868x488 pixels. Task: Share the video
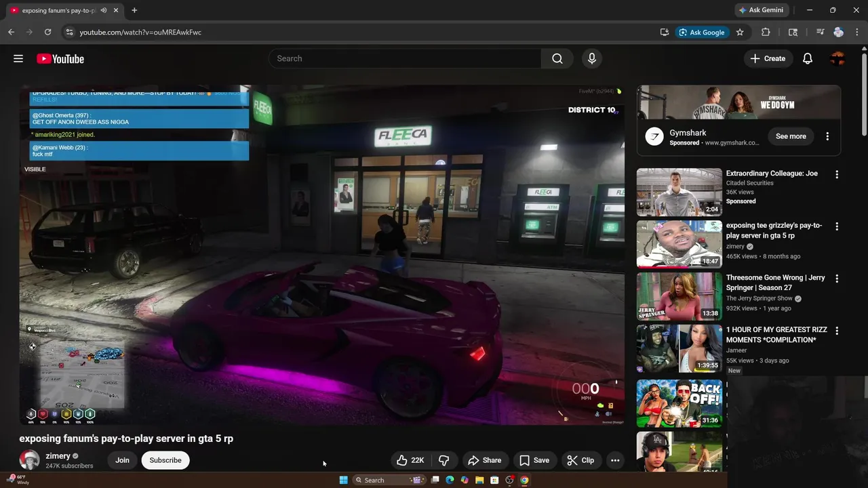pos(484,460)
